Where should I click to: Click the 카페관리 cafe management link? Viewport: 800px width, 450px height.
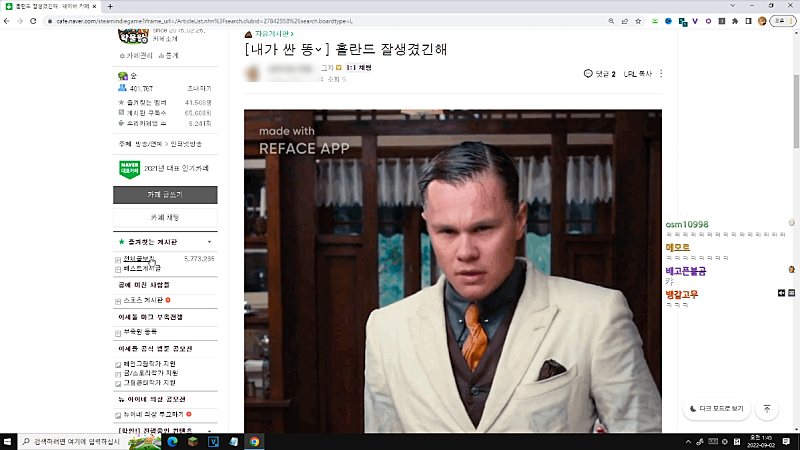(x=136, y=56)
